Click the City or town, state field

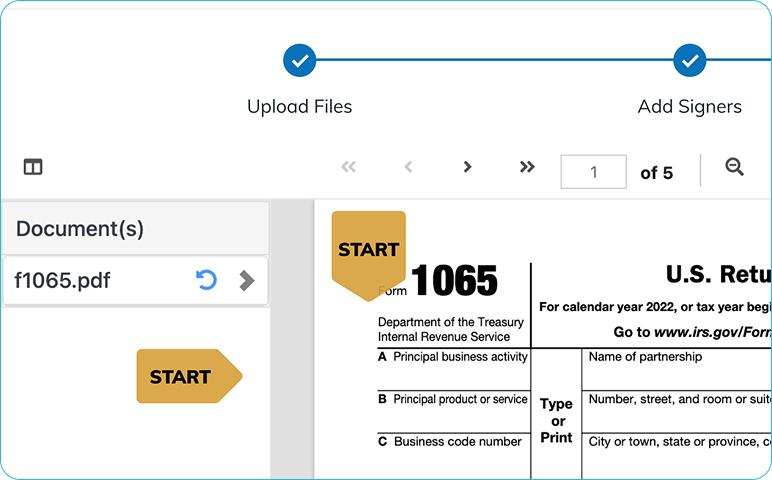click(676, 455)
